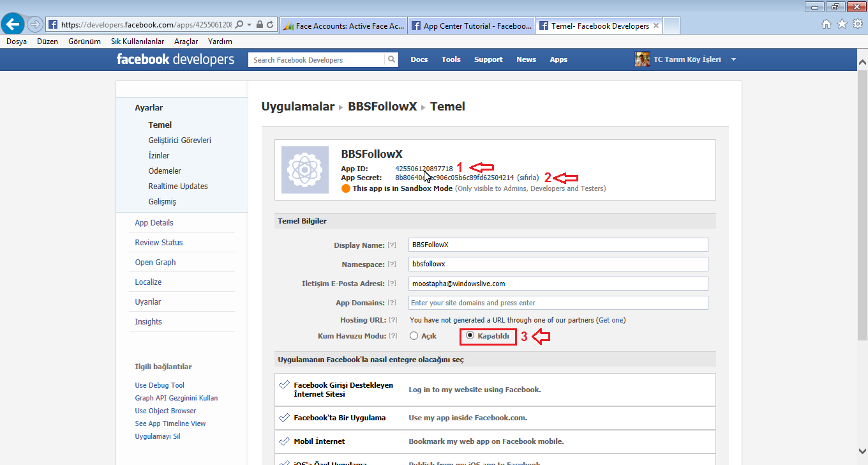This screenshot has width=868, height=465.
Task: Click the App Domains input field
Action: click(558, 303)
